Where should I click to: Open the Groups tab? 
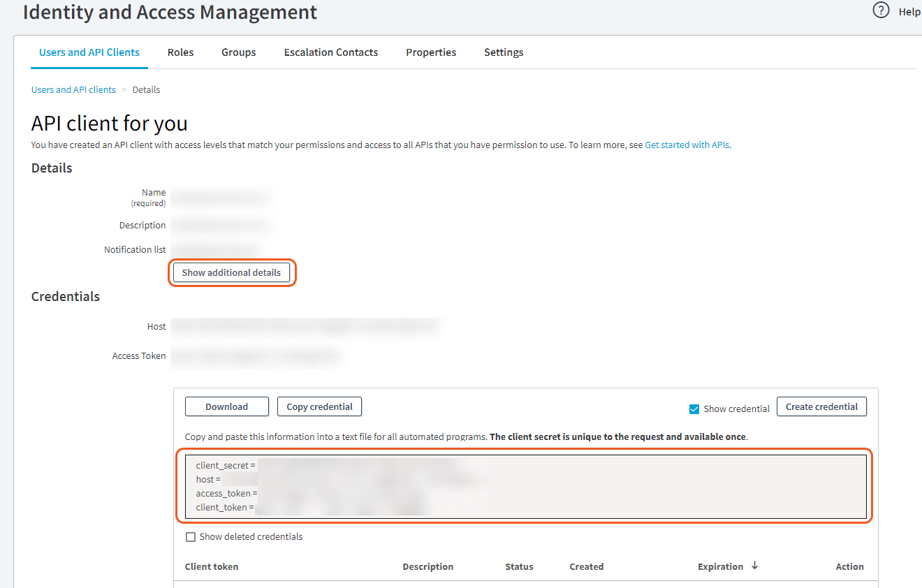click(239, 52)
